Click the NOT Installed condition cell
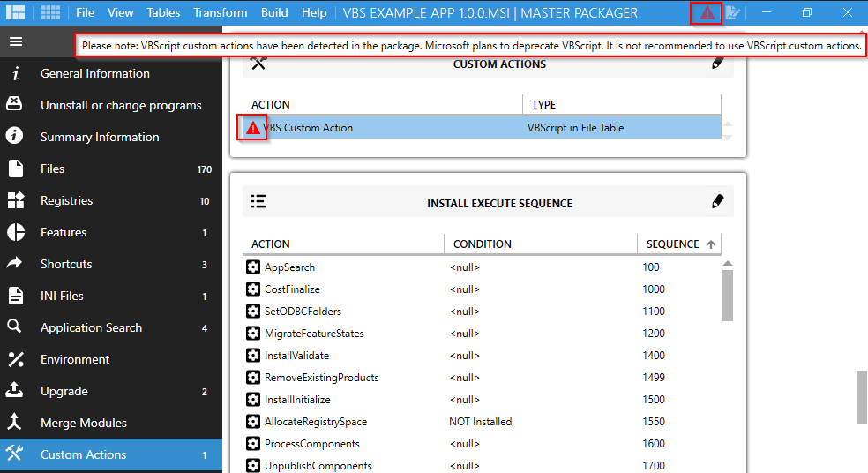This screenshot has height=473, width=868. tap(481, 422)
